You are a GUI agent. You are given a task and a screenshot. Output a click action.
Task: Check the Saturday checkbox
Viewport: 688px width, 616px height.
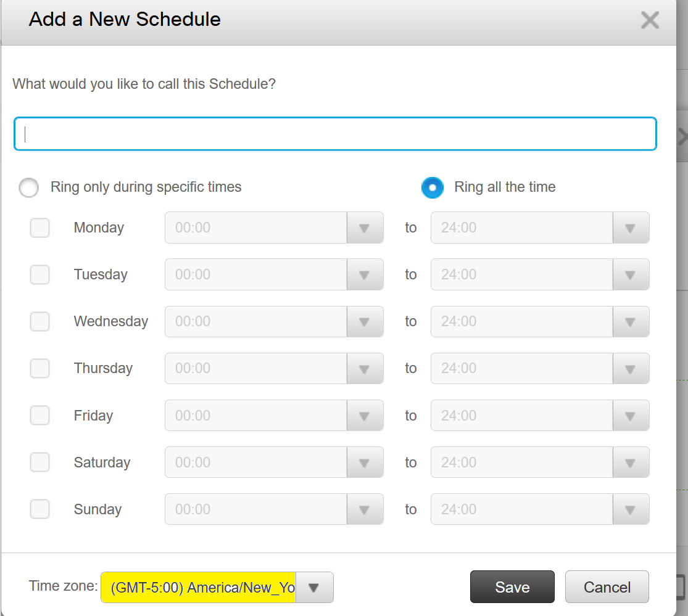point(40,462)
